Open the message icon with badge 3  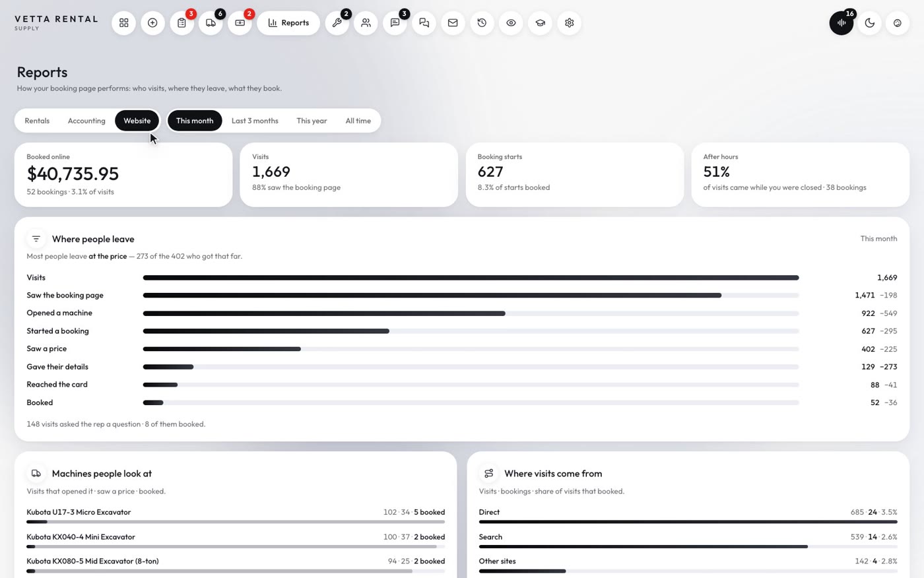pyautogui.click(x=395, y=23)
